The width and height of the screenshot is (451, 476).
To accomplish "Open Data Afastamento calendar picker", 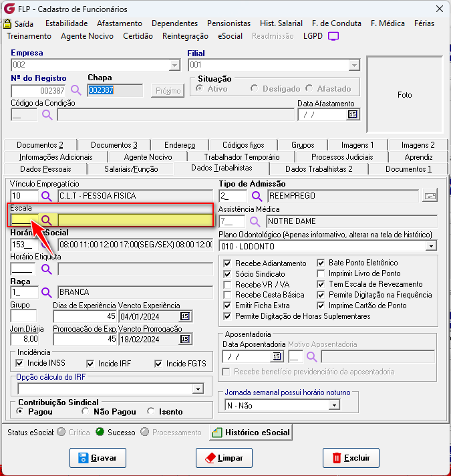I will point(352,115).
